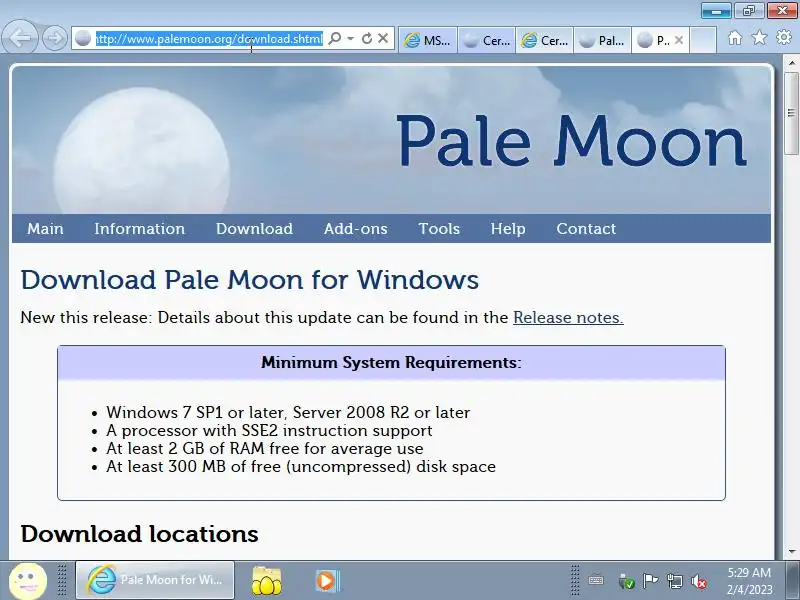The height and width of the screenshot is (600, 800).
Task: Open a new blank tab
Action: pos(703,40)
